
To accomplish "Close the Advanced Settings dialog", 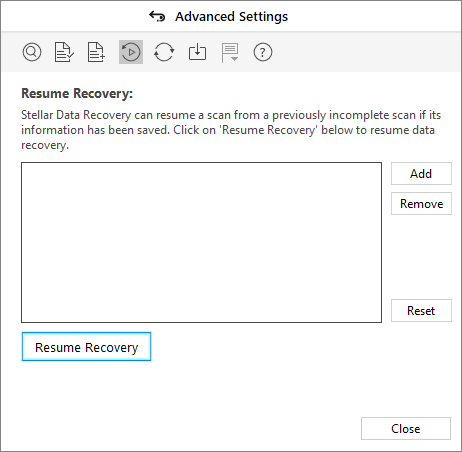I will tap(406, 429).
